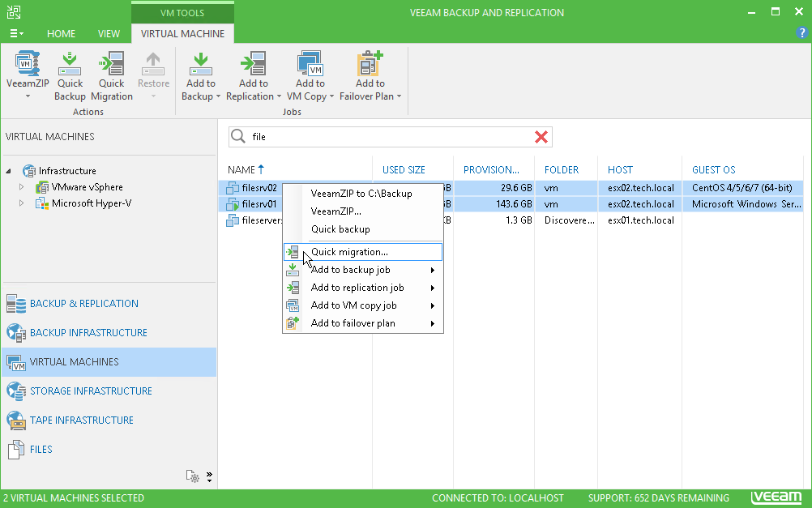The image size is (812, 508).
Task: Click the Storage Infrastructure pane icon
Action: (16, 391)
